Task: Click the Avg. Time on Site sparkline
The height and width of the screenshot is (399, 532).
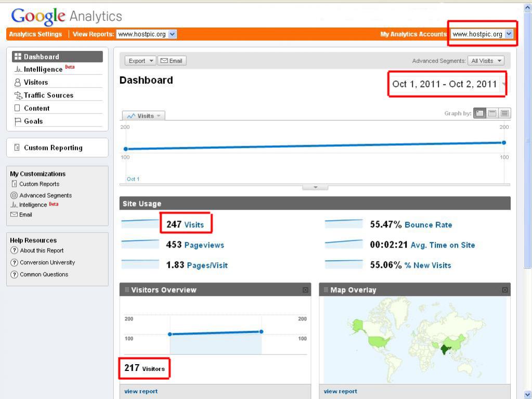Action: [x=344, y=244]
